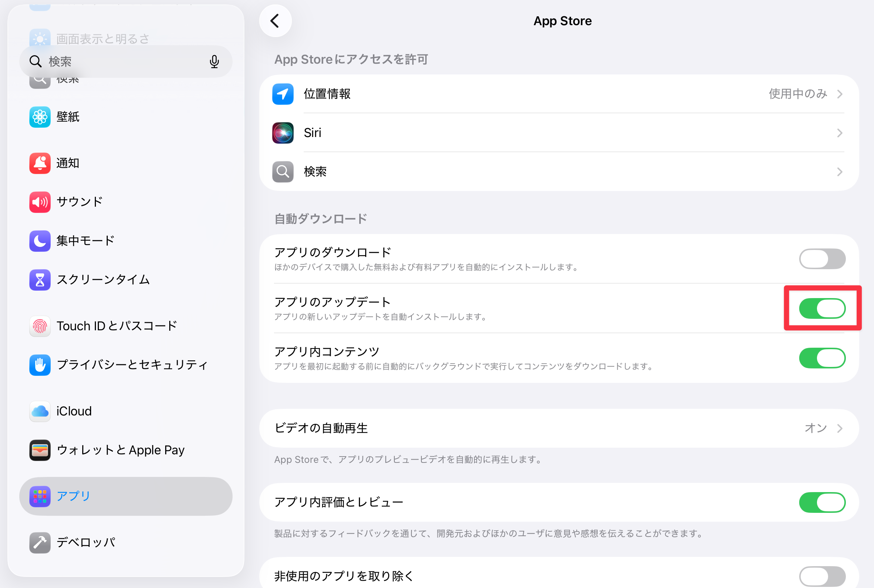Open プライバシーとセキュリティ hand icon
874x588 pixels.
click(40, 365)
